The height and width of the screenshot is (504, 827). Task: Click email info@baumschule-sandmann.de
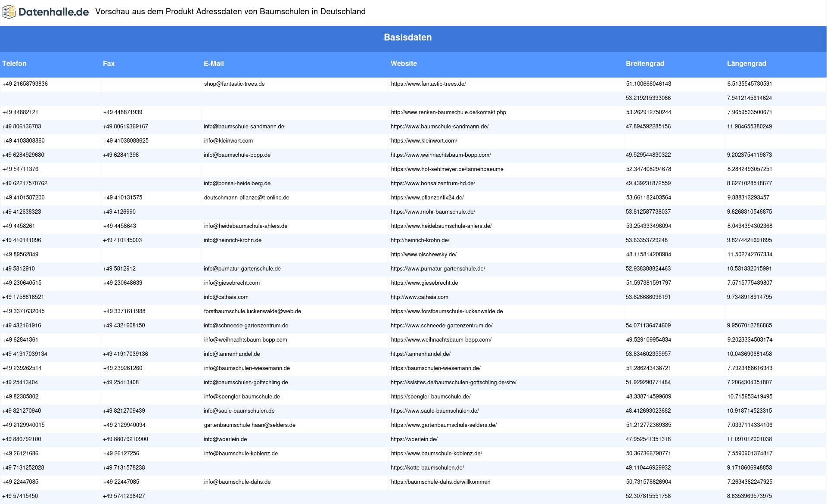click(244, 127)
